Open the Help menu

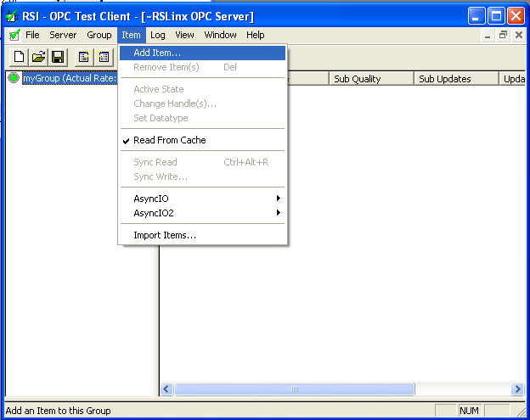255,35
